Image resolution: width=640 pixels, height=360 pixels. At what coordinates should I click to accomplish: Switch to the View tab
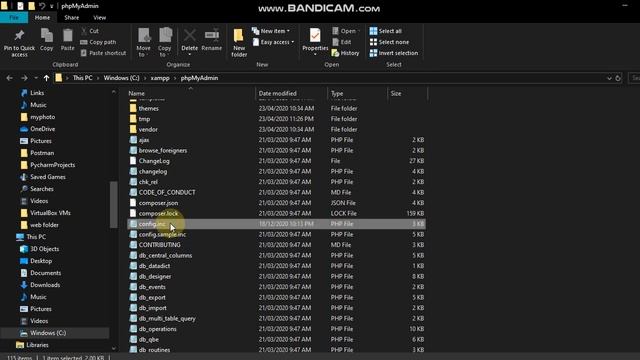(x=100, y=18)
